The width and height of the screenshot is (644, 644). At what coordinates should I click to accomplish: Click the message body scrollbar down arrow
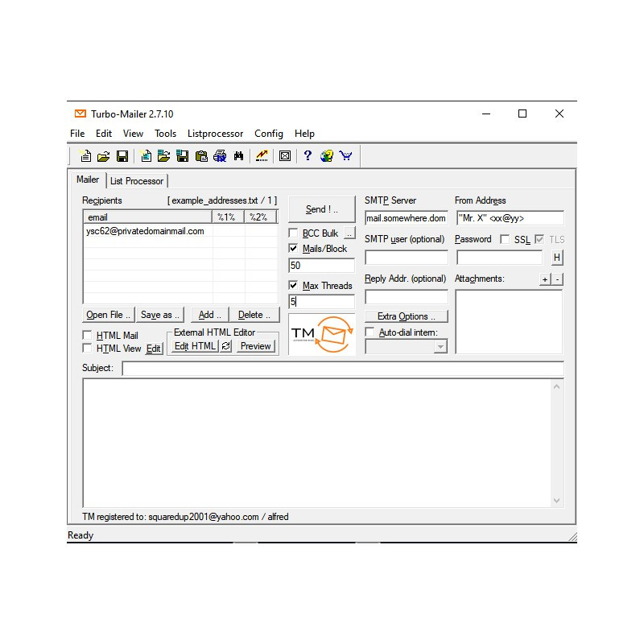pyautogui.click(x=556, y=500)
